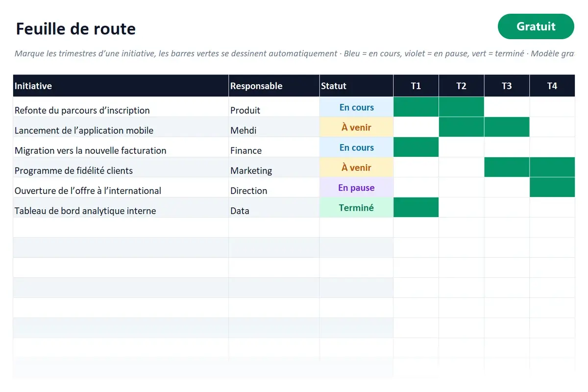The height and width of the screenshot is (392, 588).
Task: Select the T3 column header
Action: pos(507,86)
